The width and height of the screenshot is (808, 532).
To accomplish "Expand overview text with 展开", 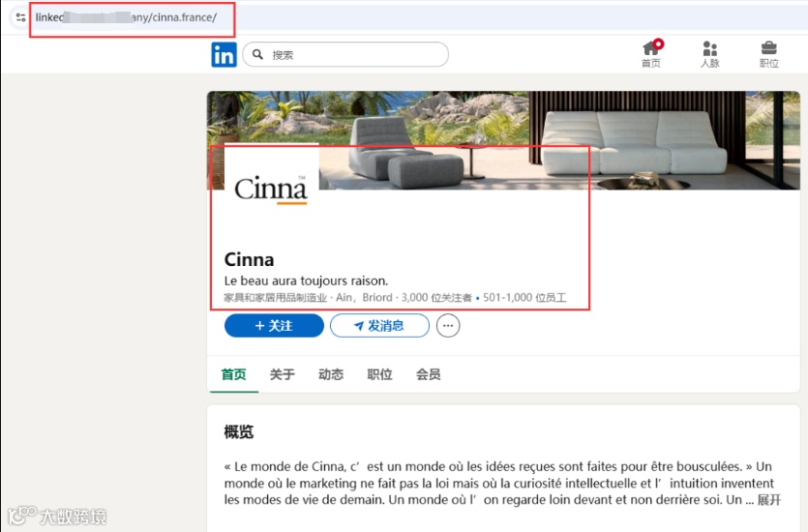I will coord(769,499).
